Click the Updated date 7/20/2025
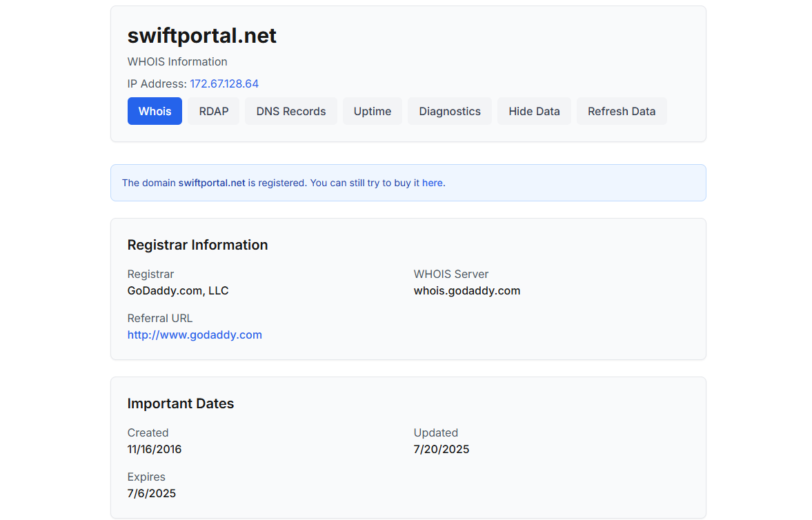This screenshot has width=812, height=520. click(x=442, y=449)
